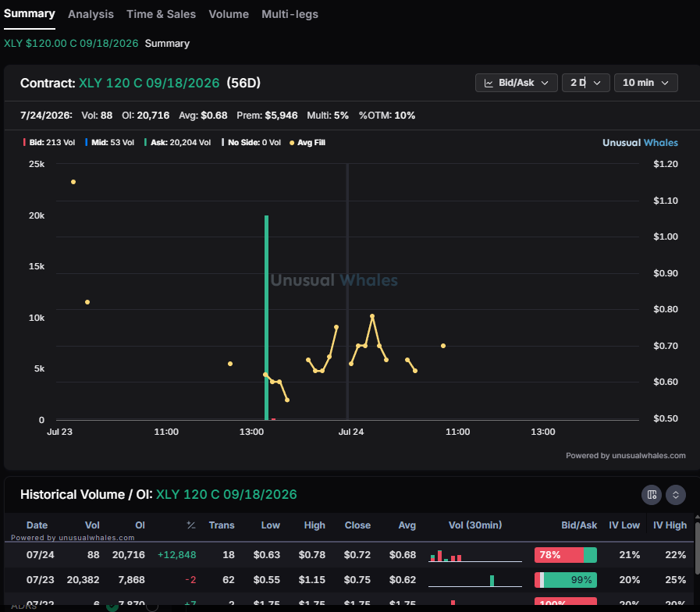Open the 10 min interval dropdown
This screenshot has width=700, height=612.
point(645,83)
